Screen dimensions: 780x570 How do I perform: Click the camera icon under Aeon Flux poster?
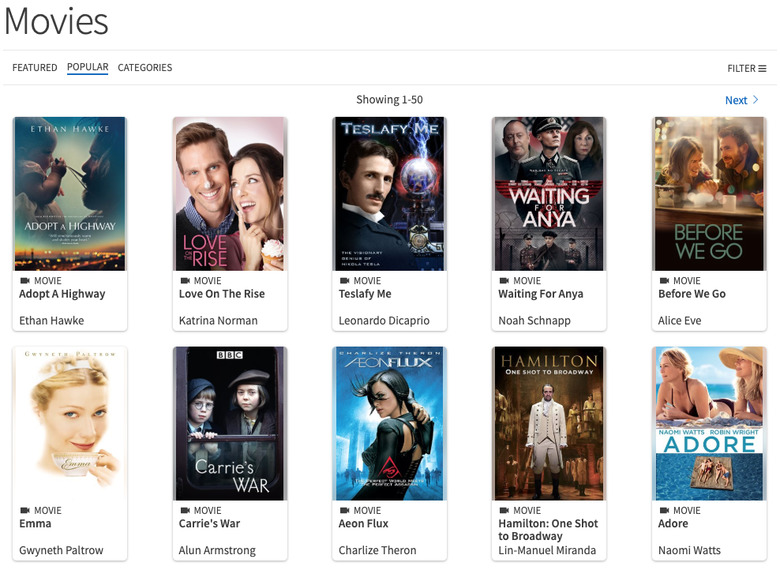pyautogui.click(x=345, y=510)
